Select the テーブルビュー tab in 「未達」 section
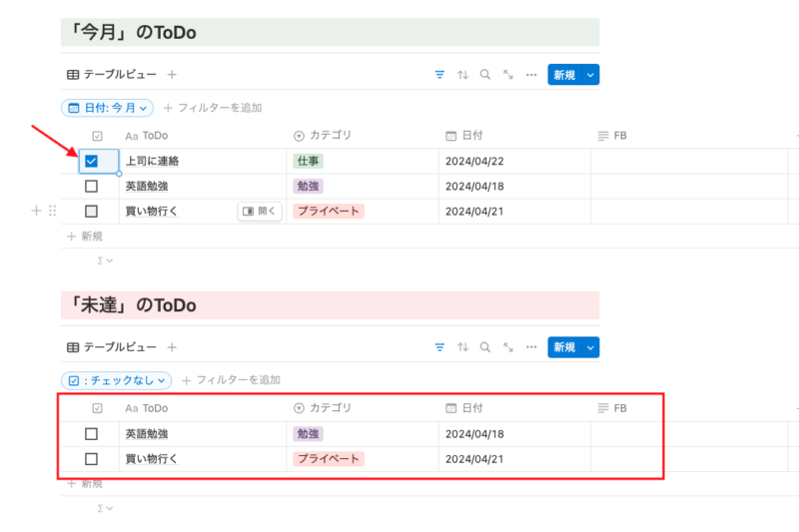Screen dimensions: 799x532 [112, 347]
